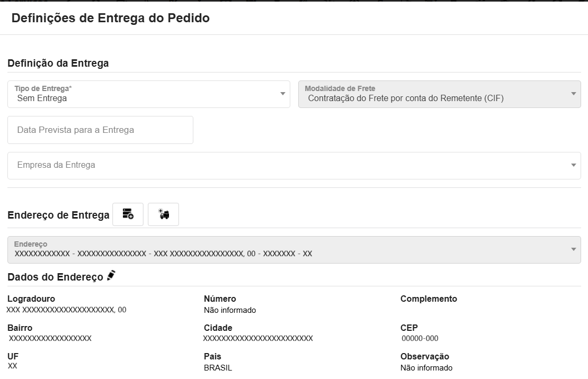This screenshot has width=588, height=379.
Task: Expand the Empresa da Entrega selector
Action: pyautogui.click(x=573, y=165)
